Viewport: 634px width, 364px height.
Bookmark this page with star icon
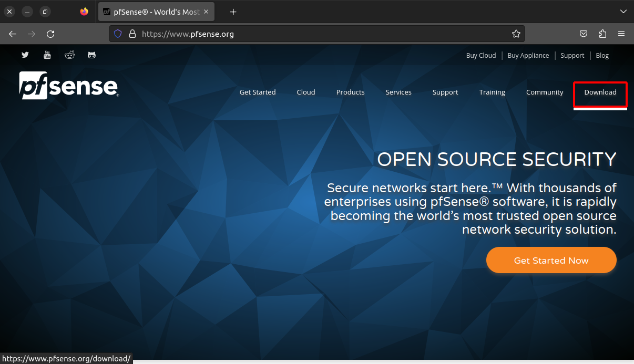pos(516,34)
